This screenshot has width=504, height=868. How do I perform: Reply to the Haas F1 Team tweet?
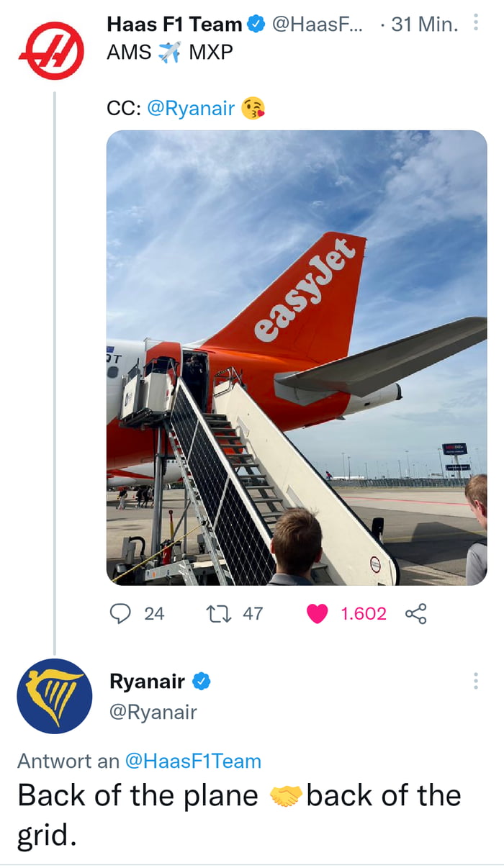tap(120, 613)
